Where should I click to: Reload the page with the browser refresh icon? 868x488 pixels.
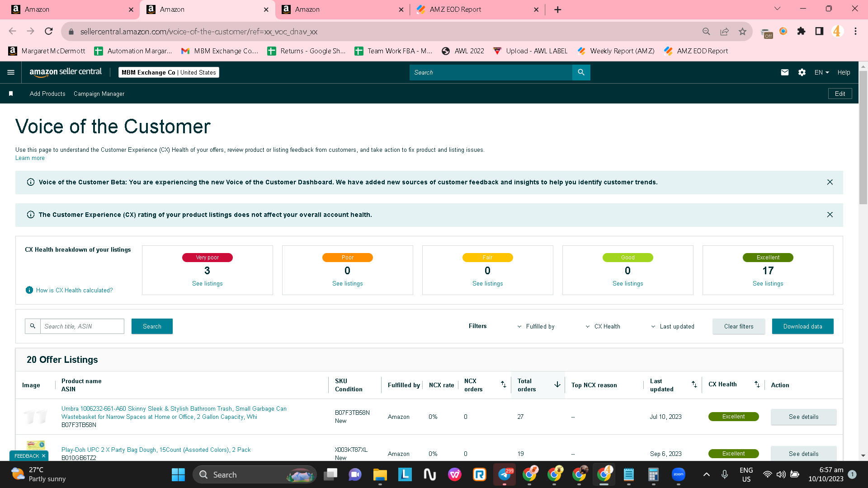coord(49,31)
